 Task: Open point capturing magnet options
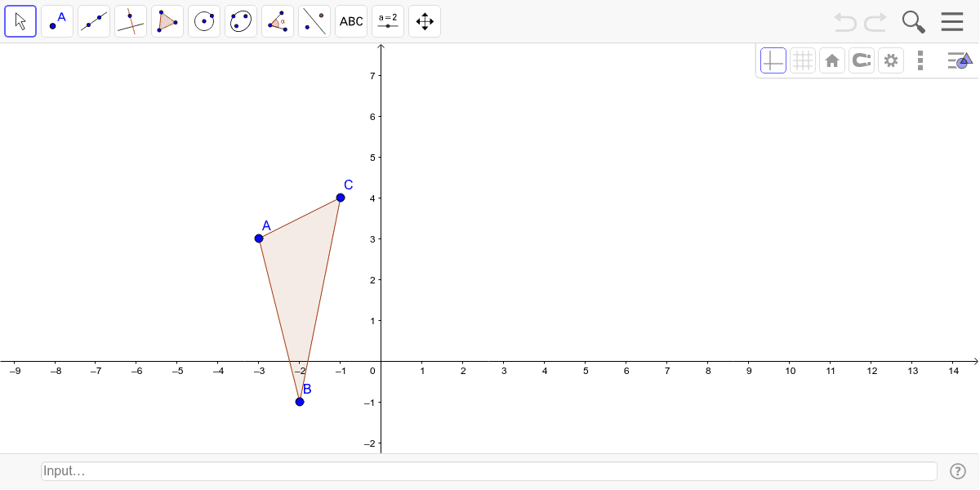point(862,60)
